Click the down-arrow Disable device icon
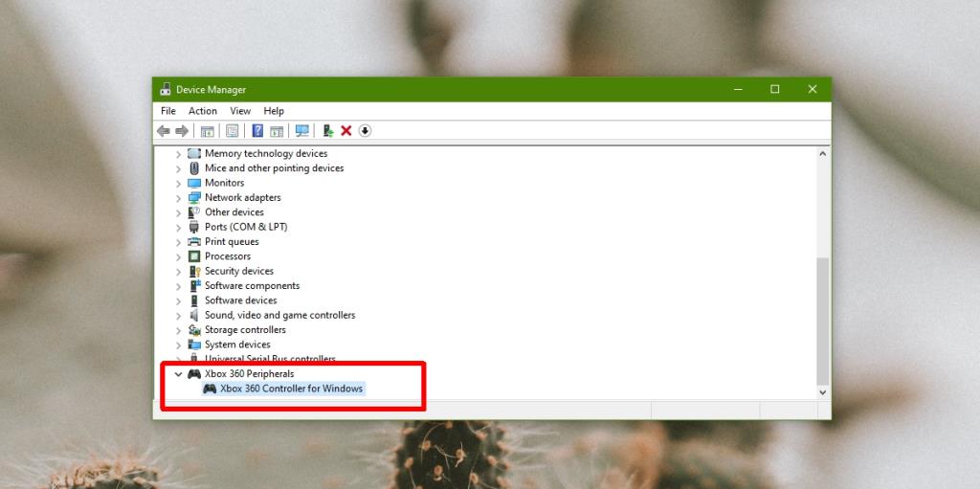The height and width of the screenshot is (489, 980). [365, 130]
